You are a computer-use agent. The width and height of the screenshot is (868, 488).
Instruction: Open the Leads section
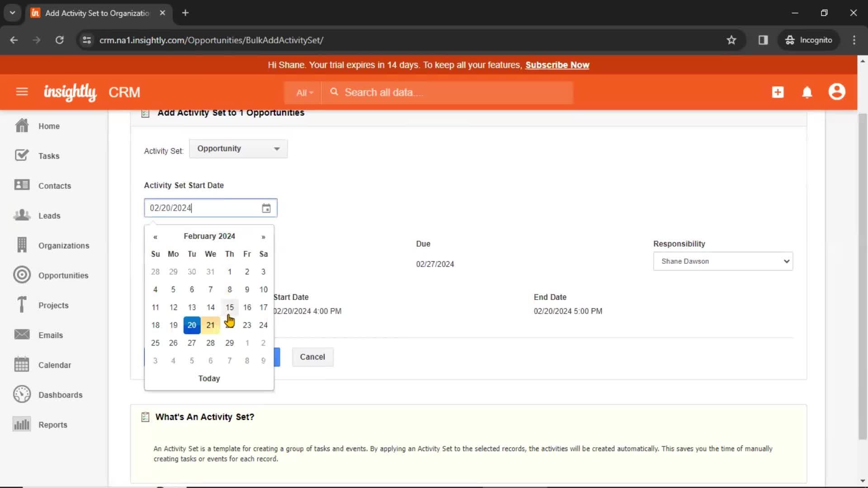tap(49, 215)
